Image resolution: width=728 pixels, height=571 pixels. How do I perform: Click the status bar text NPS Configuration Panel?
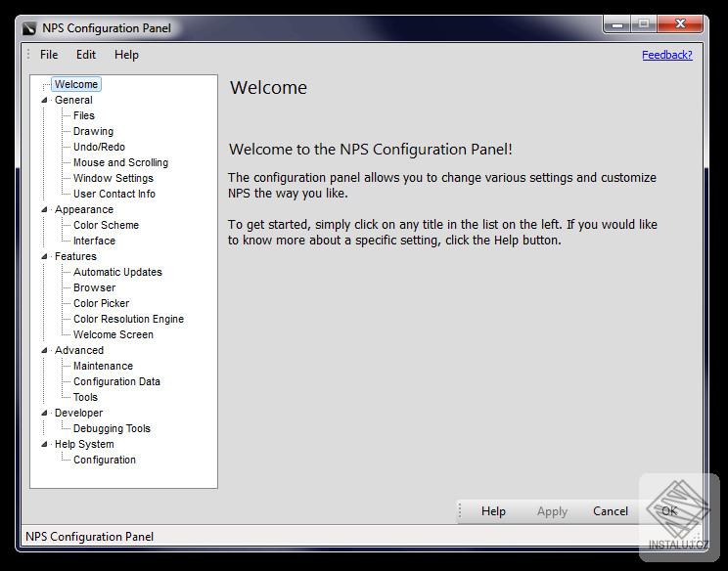click(x=89, y=537)
